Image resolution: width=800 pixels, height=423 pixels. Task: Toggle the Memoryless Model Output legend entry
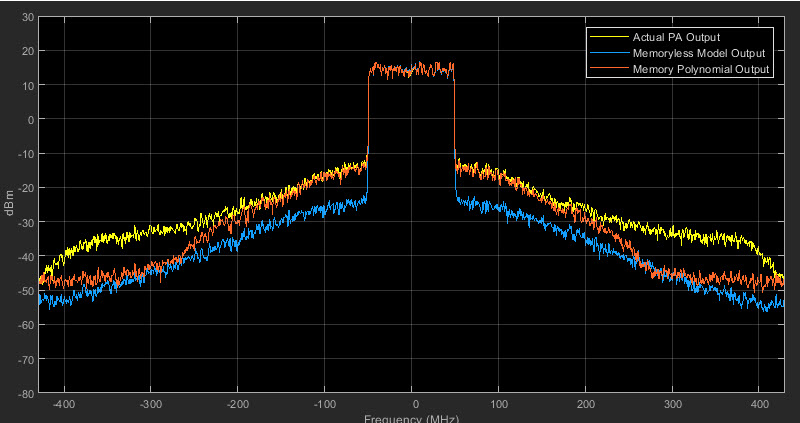point(697,53)
